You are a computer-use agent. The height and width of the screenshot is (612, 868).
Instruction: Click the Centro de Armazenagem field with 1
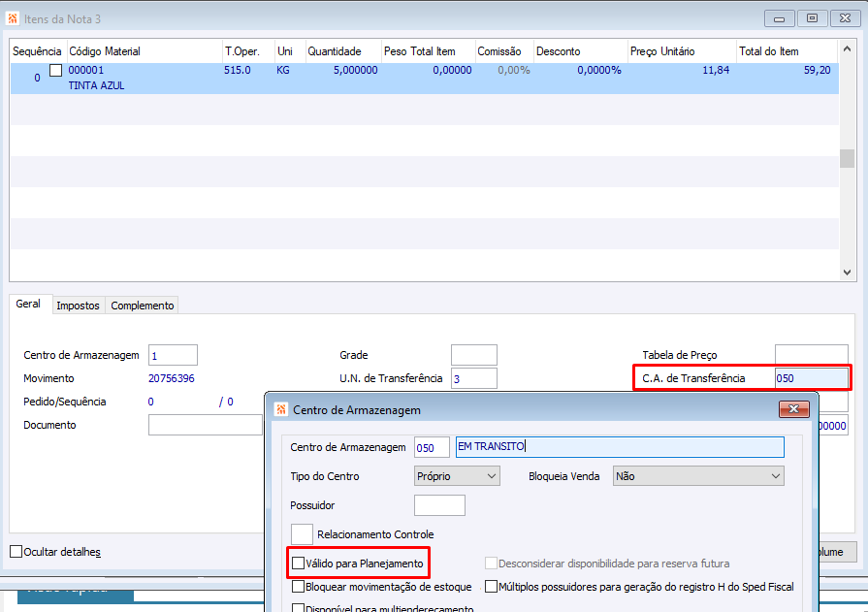coord(173,356)
